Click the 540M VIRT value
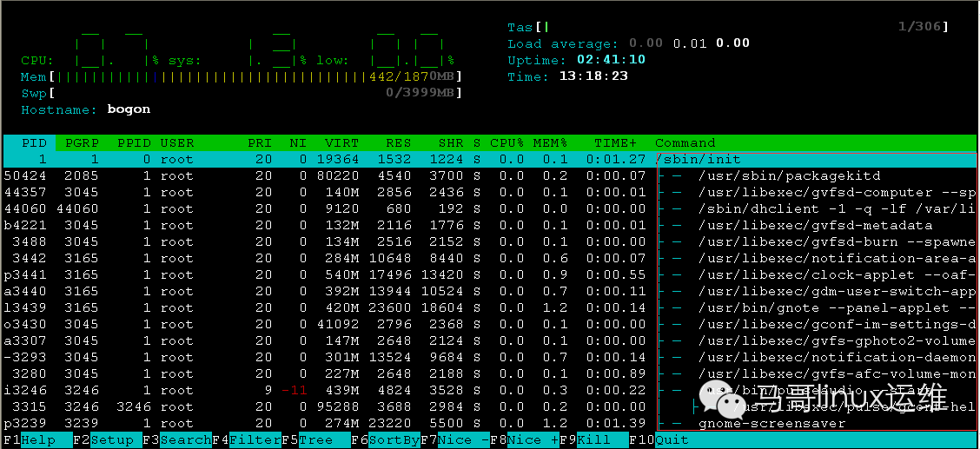Viewport: 980px width, 449px height. pyautogui.click(x=342, y=274)
